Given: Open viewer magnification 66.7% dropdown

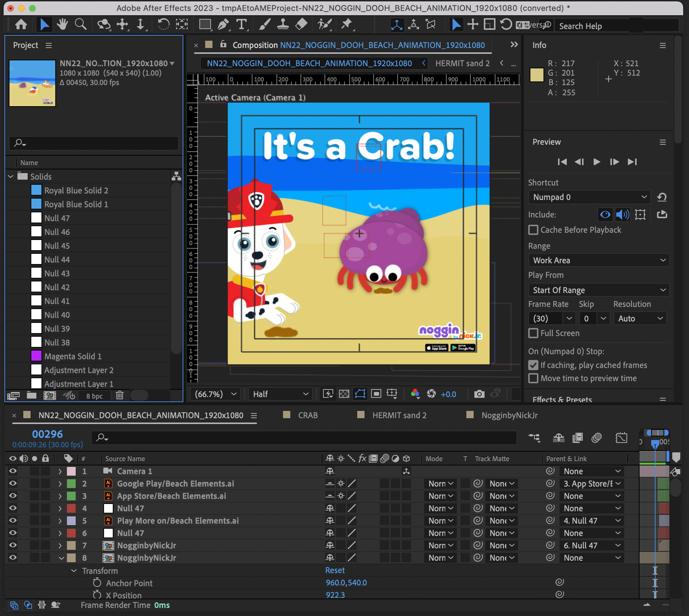Looking at the screenshot, I should 215,394.
